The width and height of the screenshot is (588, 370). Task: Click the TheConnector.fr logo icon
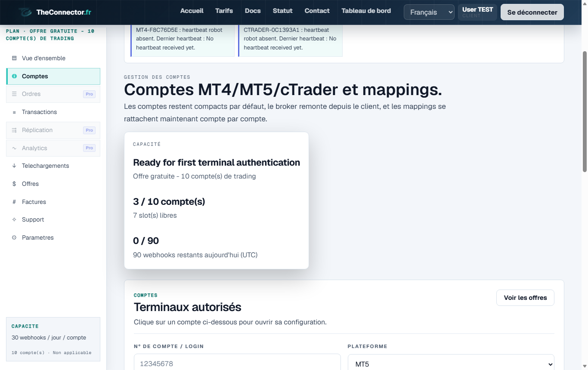click(25, 12)
